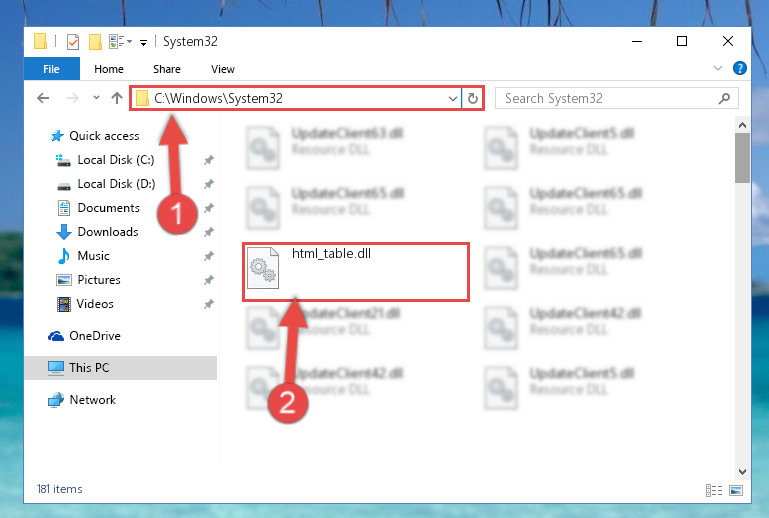The width and height of the screenshot is (769, 518).
Task: Click the Properties quick access icon
Action: pos(73,42)
